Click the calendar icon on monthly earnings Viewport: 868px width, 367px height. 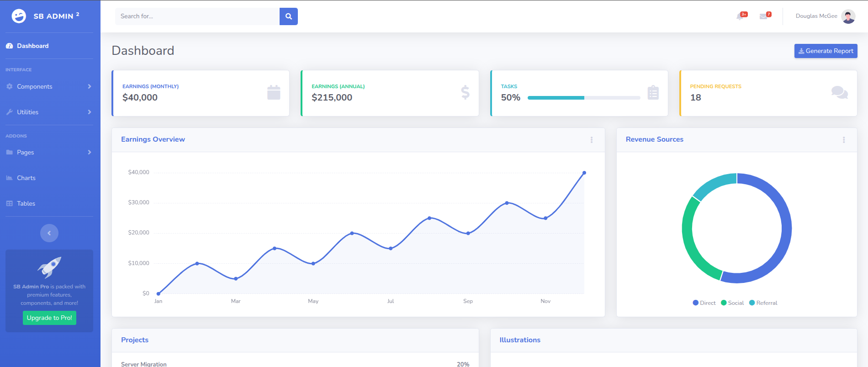pyautogui.click(x=274, y=93)
